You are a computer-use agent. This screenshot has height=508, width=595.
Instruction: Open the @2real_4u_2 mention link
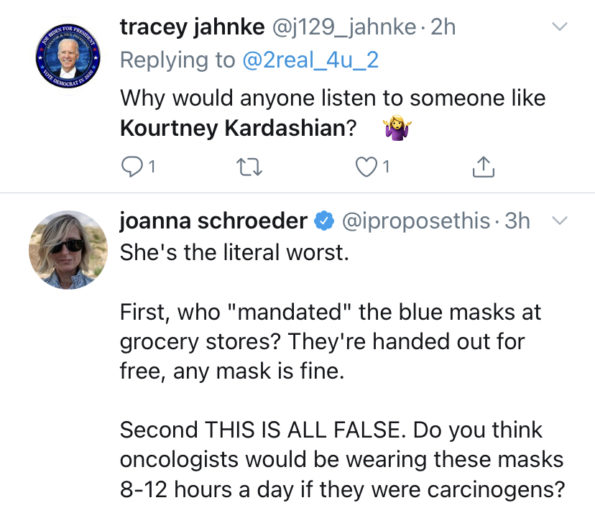coord(310,60)
